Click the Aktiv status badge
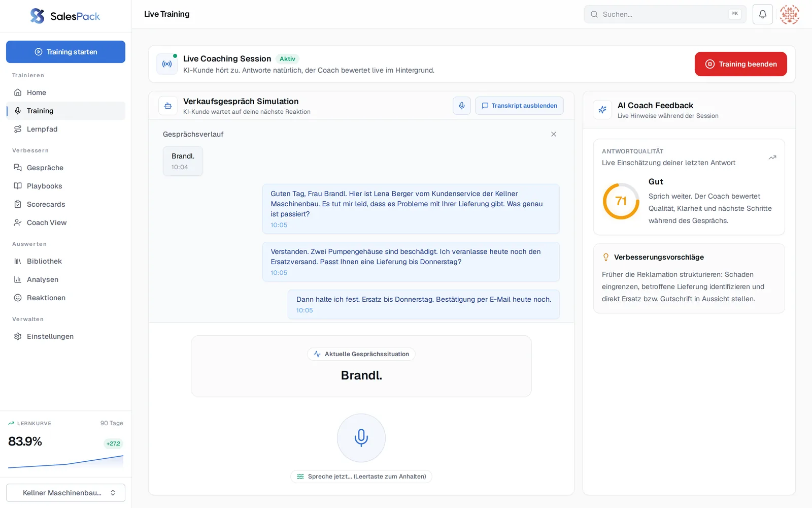Image resolution: width=812 pixels, height=508 pixels. coord(287,59)
